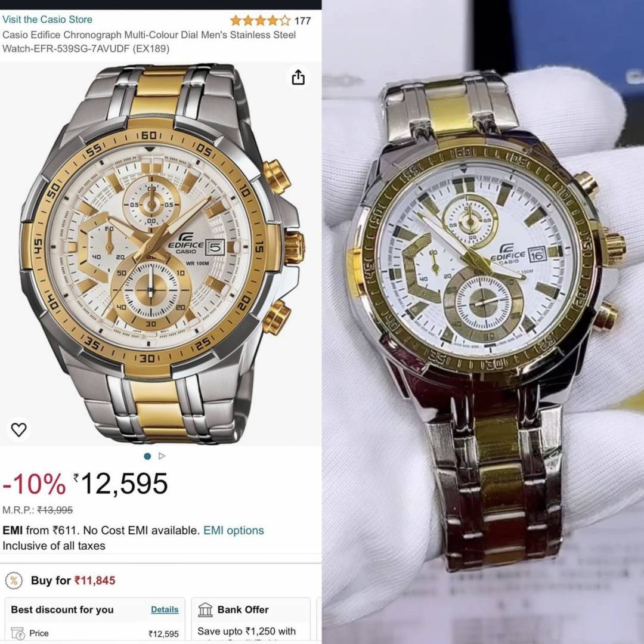Tap the hand-held watch photo
The width and height of the screenshot is (644, 644).
[483, 322]
